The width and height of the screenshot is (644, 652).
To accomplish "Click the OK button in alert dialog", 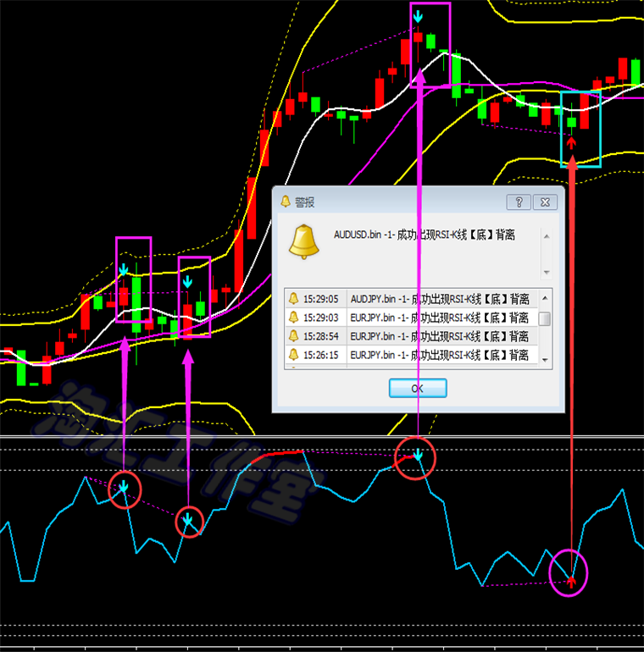I will click(x=418, y=388).
